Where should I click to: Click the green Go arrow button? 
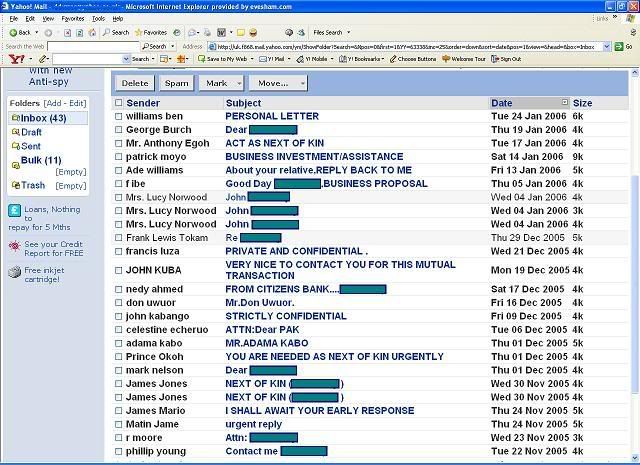pyautogui.click(x=619, y=47)
